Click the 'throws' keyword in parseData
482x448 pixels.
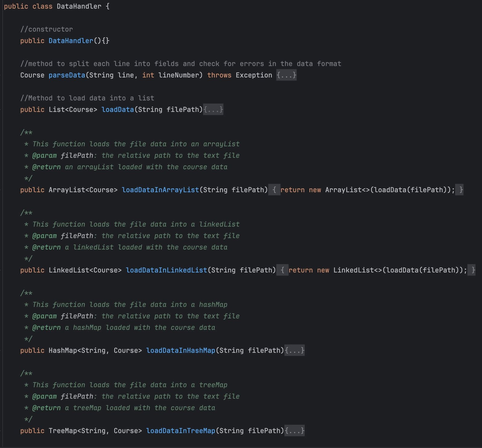(x=219, y=75)
